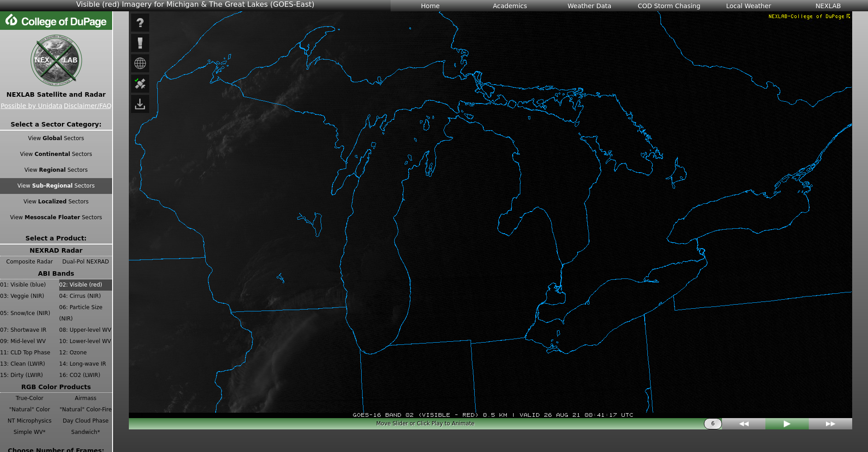Click the fast-forward double-arrow button
868x452 pixels.
(830, 424)
